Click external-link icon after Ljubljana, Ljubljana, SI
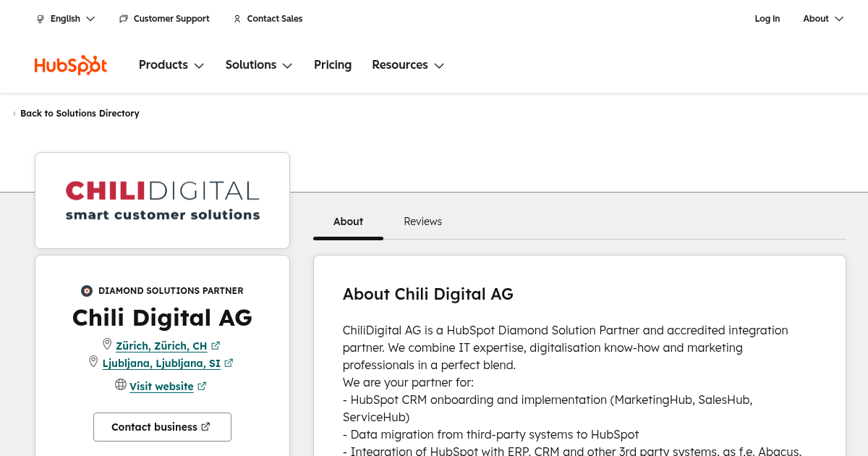 point(229,363)
